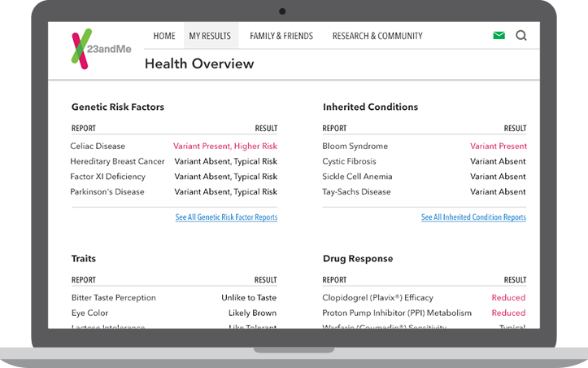Open the Sickle Cell Anemia report
This screenshot has height=368, width=588.
pos(357,177)
